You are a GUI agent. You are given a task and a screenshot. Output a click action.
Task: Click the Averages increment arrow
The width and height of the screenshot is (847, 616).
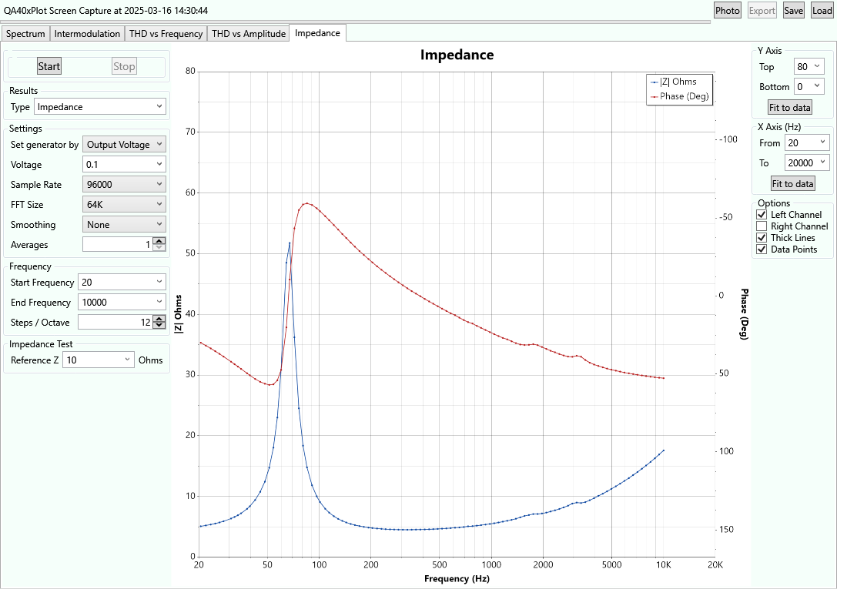tap(159, 241)
